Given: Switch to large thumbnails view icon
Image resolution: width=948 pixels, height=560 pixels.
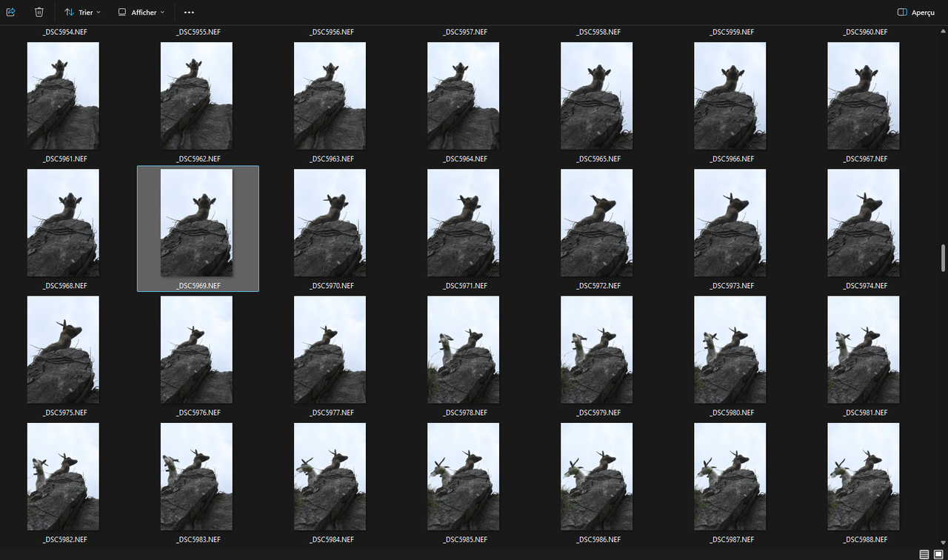Looking at the screenshot, I should 938,554.
